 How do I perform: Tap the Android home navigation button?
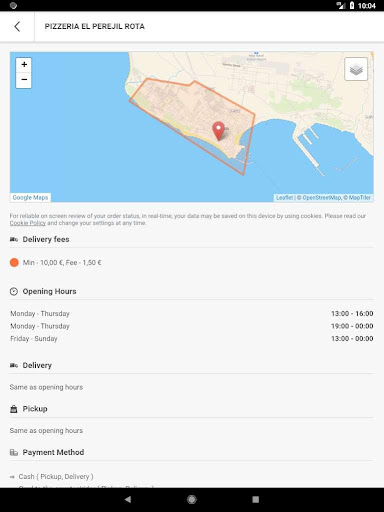pos(192,499)
